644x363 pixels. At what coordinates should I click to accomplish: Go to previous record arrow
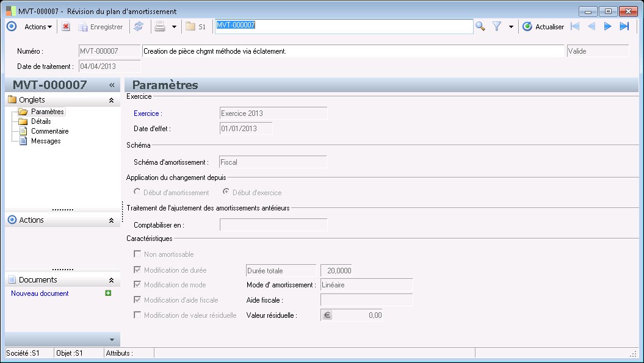tap(592, 26)
